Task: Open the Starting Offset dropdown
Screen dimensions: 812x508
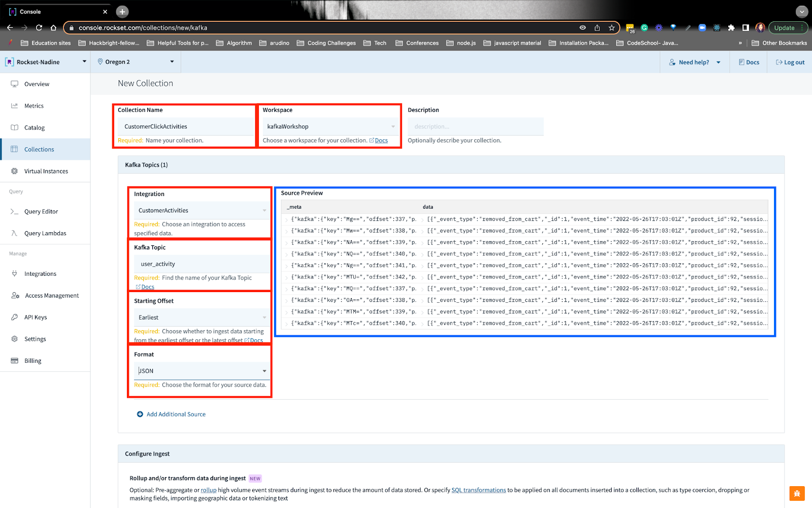Action: 201,317
